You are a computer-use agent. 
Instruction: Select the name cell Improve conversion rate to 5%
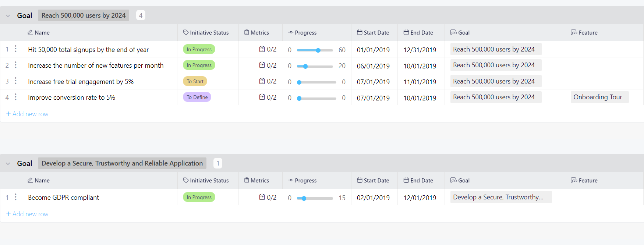pyautogui.click(x=100, y=97)
